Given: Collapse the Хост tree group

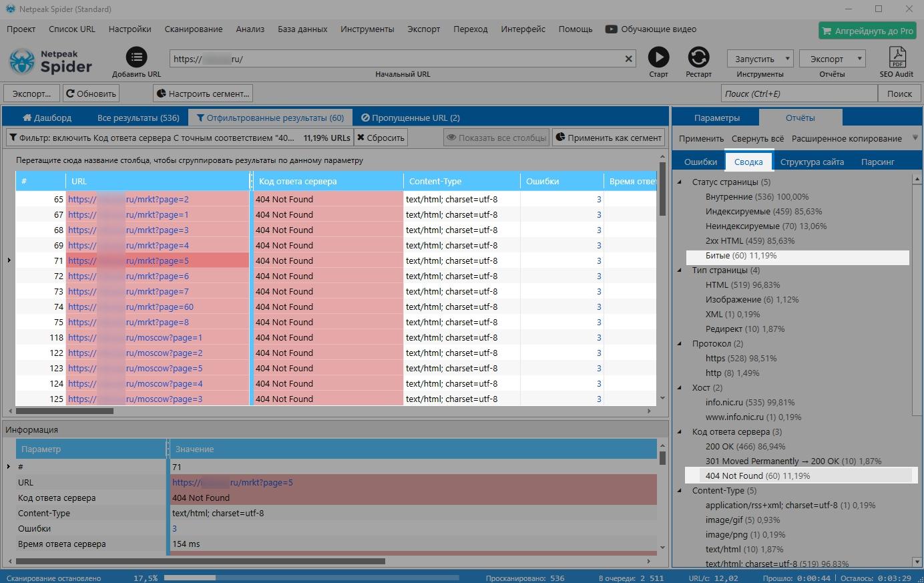Looking at the screenshot, I should click(x=680, y=387).
